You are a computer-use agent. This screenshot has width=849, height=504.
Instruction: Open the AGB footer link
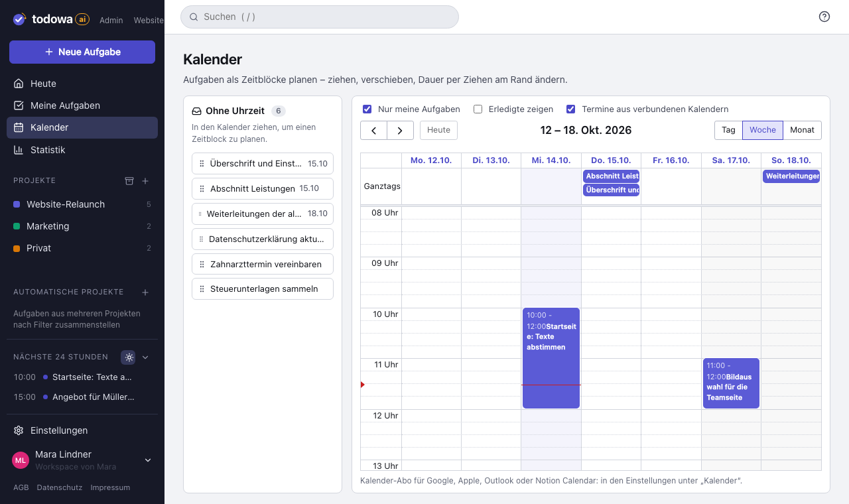tap(21, 487)
